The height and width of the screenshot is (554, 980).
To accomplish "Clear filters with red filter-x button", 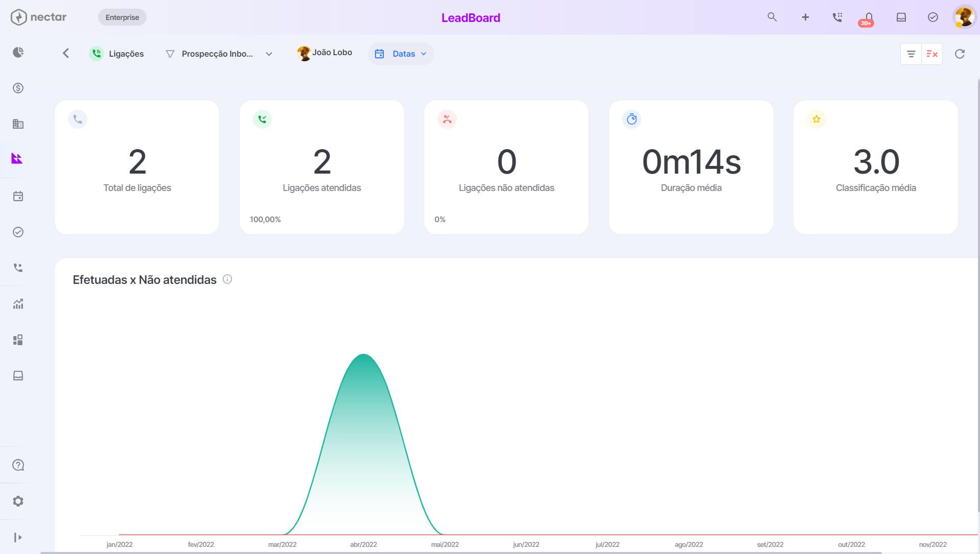I will [932, 54].
